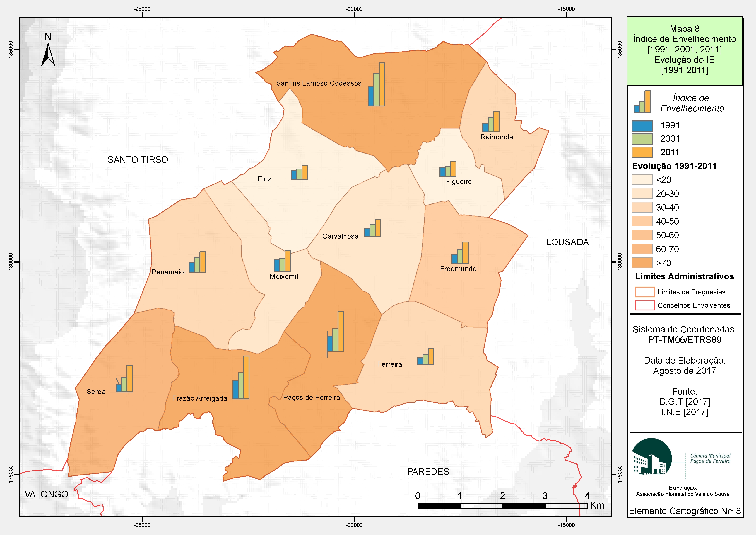This screenshot has height=535, width=756.
Task: Click the Figueiró aging index chart
Action: (x=448, y=169)
